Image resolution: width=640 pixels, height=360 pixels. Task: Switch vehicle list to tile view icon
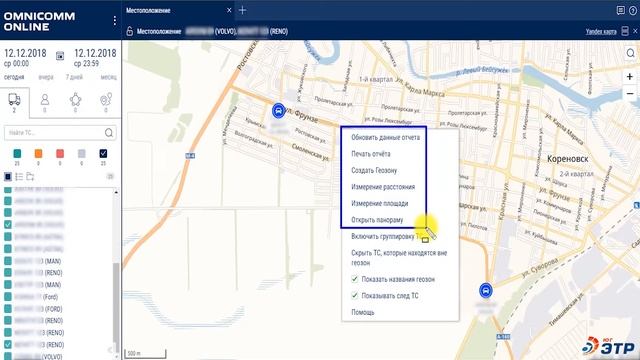click(8, 177)
